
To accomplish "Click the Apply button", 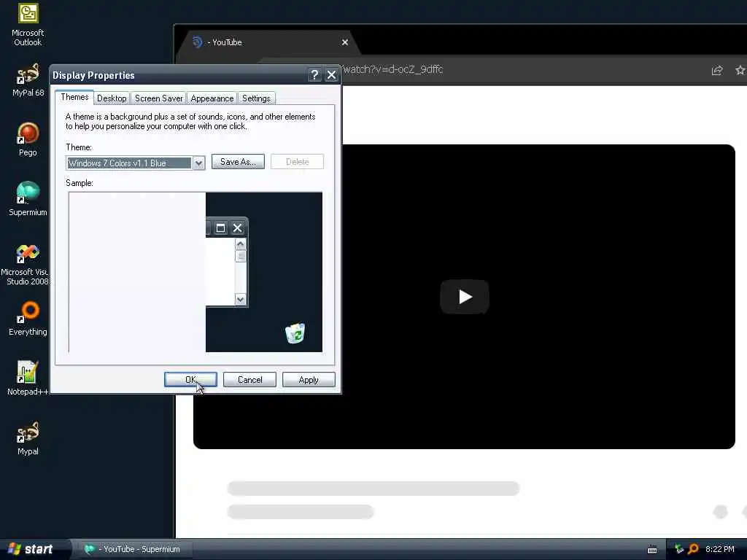I will tap(309, 379).
